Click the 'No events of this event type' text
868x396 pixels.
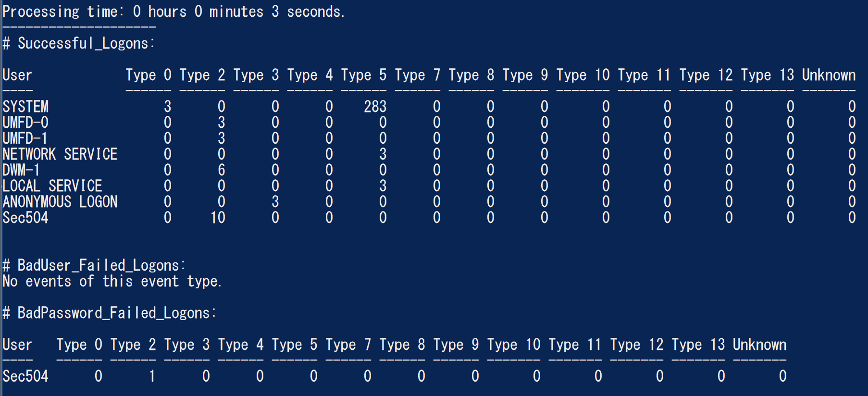pyautogui.click(x=112, y=281)
